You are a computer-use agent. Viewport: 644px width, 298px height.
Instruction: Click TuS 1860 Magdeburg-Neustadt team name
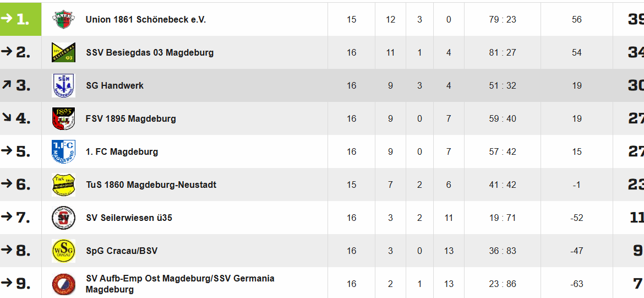151,185
